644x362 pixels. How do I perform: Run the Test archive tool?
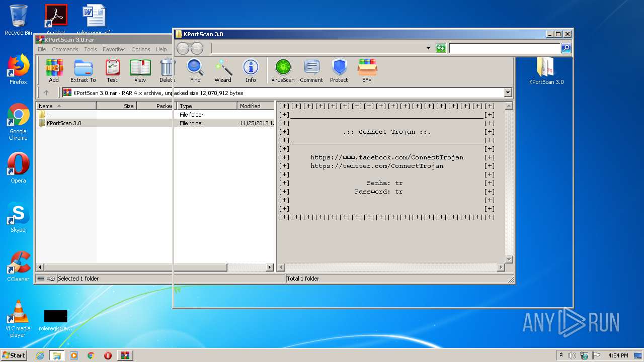tap(112, 70)
